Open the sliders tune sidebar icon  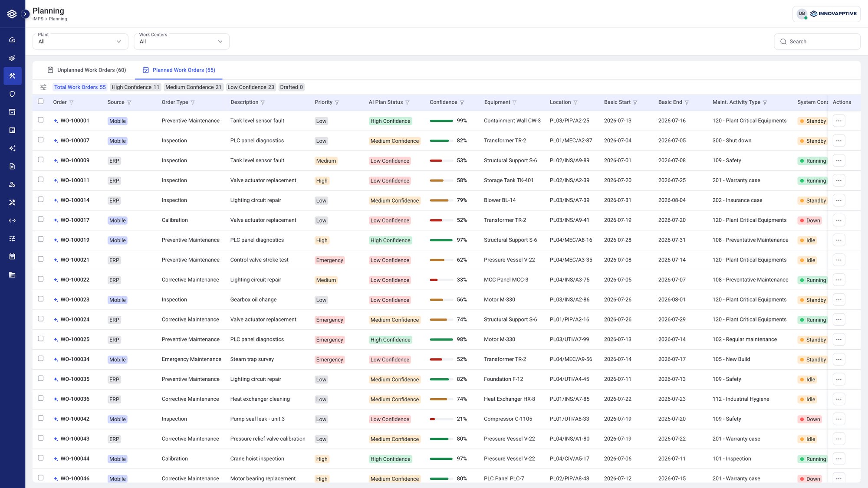(x=12, y=239)
